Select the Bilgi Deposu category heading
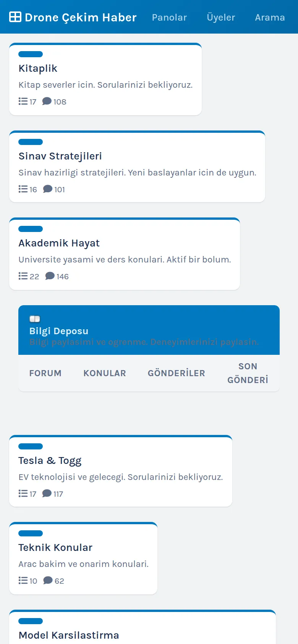Image resolution: width=298 pixels, height=644 pixels. (x=59, y=331)
